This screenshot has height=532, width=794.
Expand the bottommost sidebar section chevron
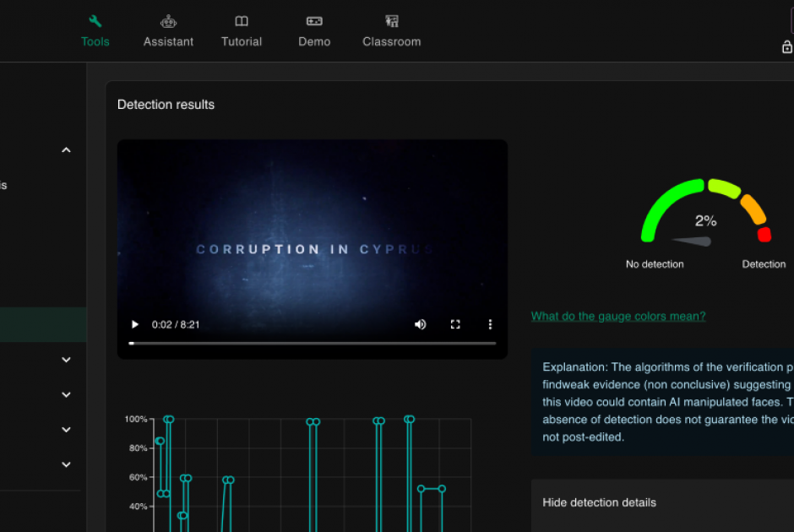tap(66, 464)
